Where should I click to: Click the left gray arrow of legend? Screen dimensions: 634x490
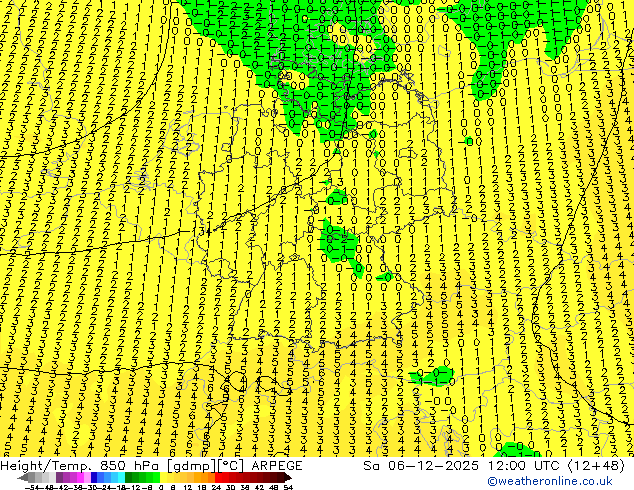22,477
